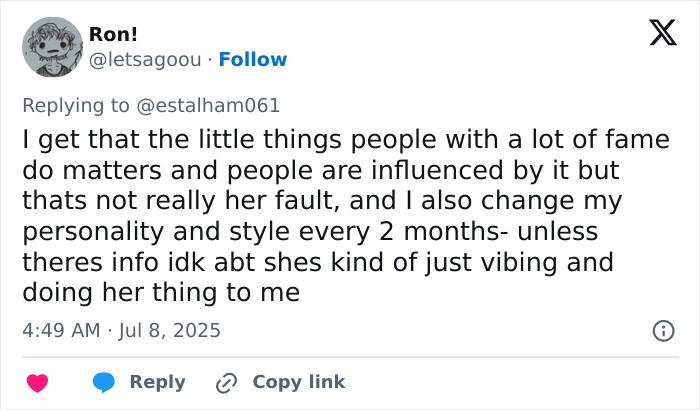
Task: Open the profile via the name "Ron!"
Action: click(111, 34)
